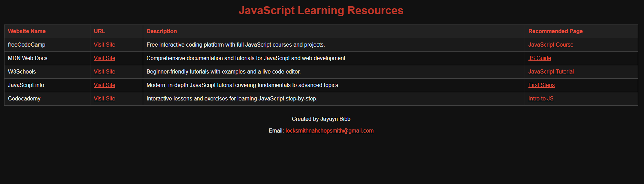
Task: Click the W3Schools name cell
Action: [x=47, y=72]
